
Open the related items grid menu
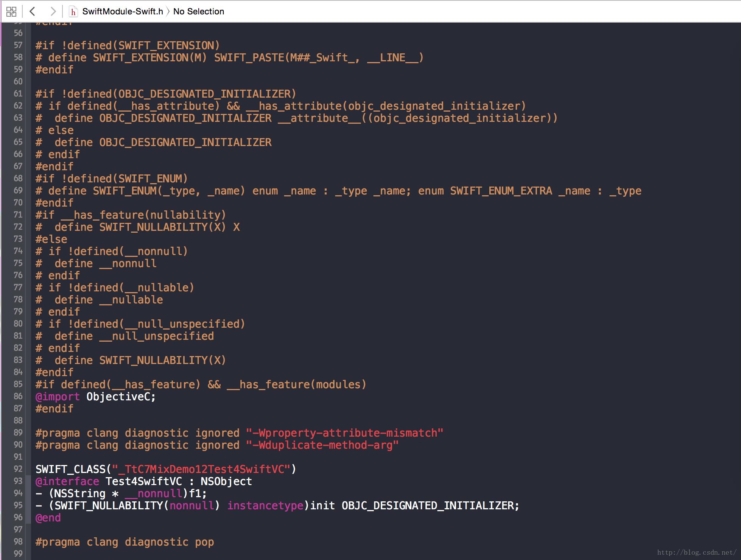(x=11, y=12)
